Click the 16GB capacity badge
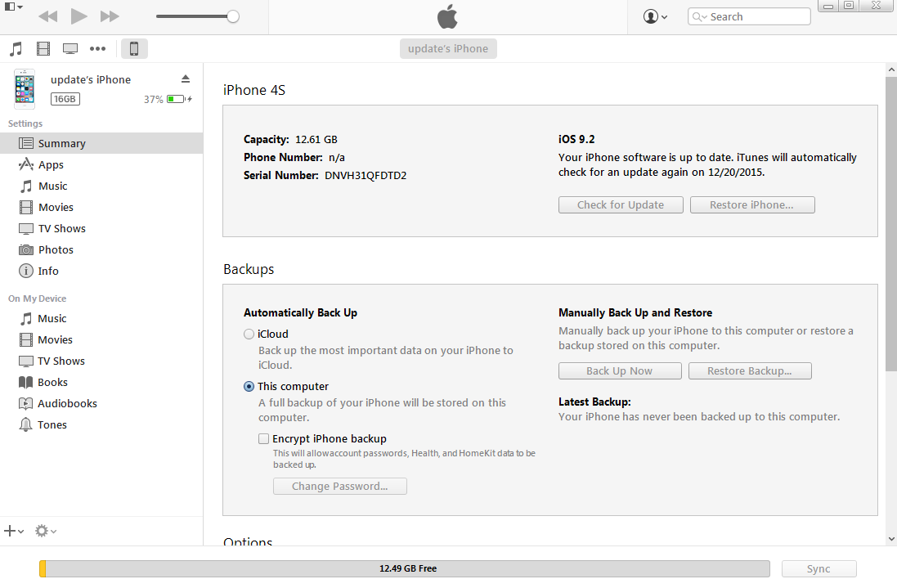Screen dimensions: 897x588 pos(65,99)
